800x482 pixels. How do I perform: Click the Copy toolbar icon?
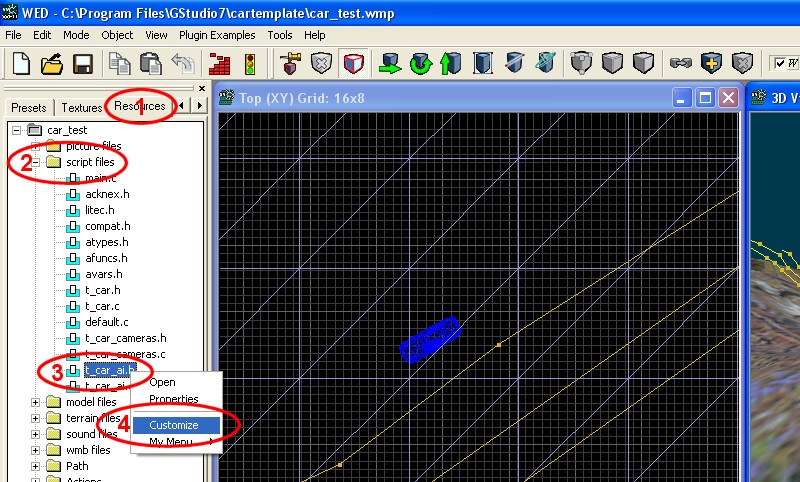(120, 64)
